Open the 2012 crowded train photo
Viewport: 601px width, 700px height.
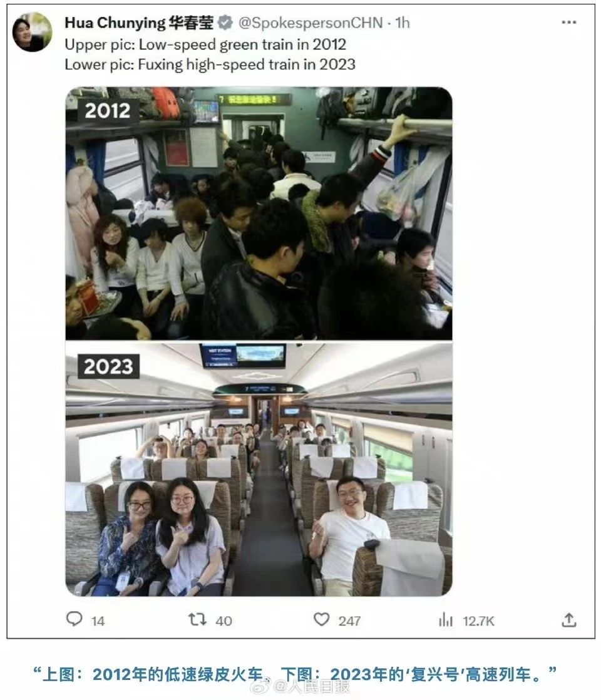(x=259, y=214)
